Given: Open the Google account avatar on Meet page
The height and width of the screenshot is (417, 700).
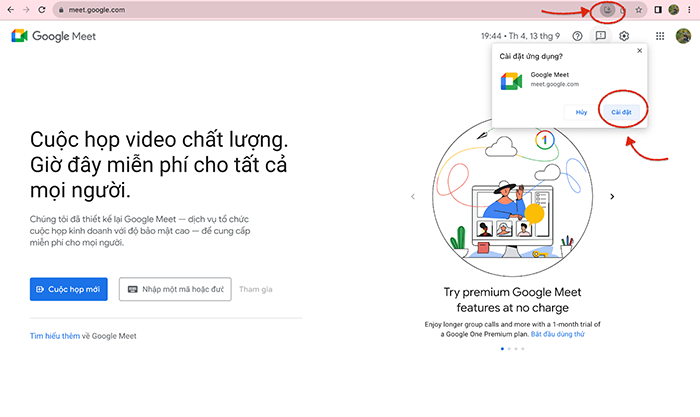Looking at the screenshot, I should tap(683, 36).
